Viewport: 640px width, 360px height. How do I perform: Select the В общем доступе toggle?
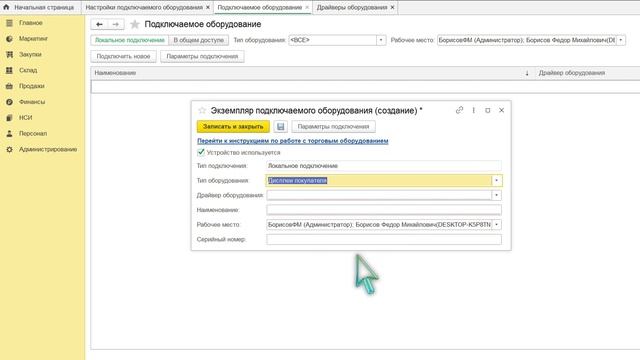(x=199, y=40)
